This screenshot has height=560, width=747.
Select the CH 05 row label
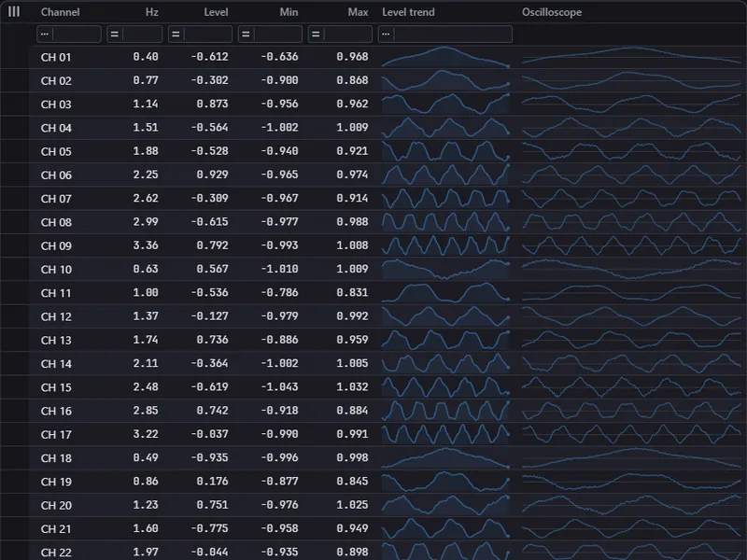tap(56, 151)
